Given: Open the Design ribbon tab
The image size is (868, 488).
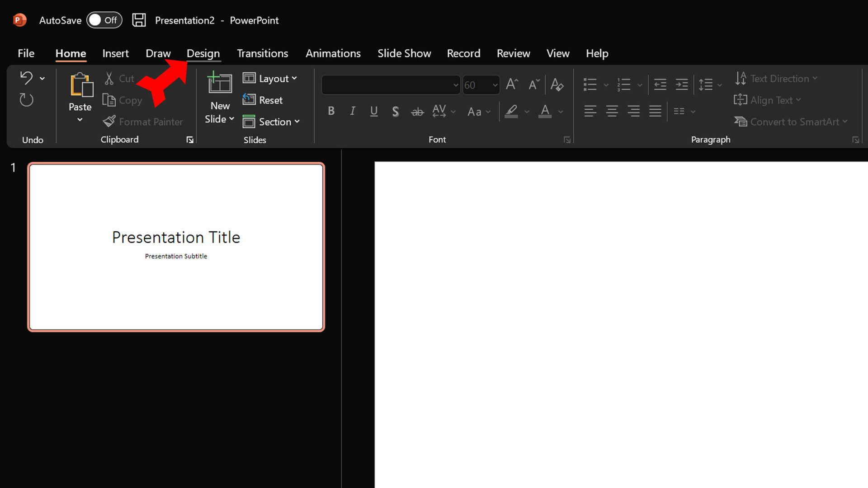Looking at the screenshot, I should 203,53.
